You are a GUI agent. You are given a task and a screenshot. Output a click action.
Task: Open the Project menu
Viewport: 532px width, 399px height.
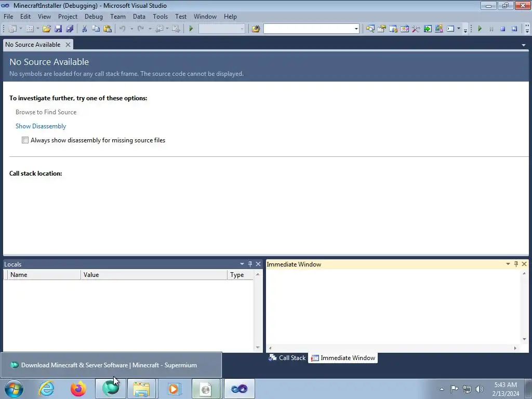point(68,16)
